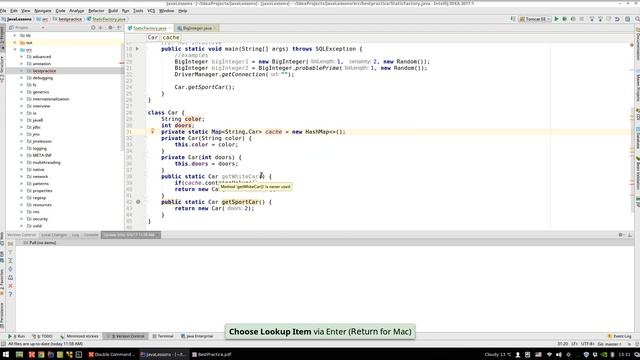640x360 pixels.
Task: Expand the out folder in project tree
Action: (15, 42)
